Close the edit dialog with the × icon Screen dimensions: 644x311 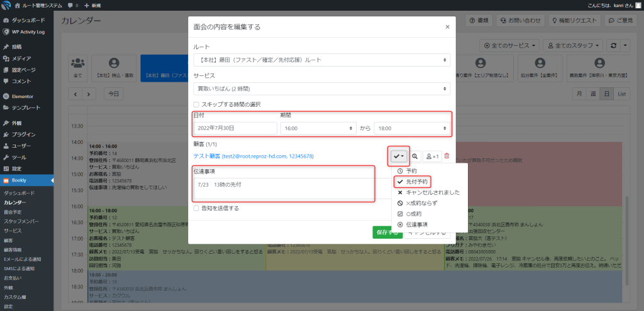click(447, 27)
